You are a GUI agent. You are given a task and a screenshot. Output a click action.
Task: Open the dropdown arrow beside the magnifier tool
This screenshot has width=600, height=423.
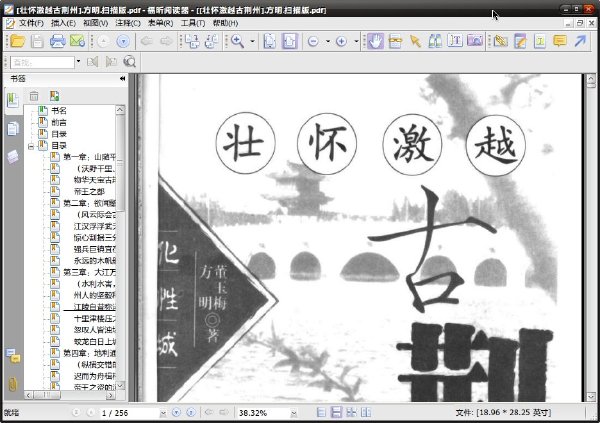tap(253, 41)
